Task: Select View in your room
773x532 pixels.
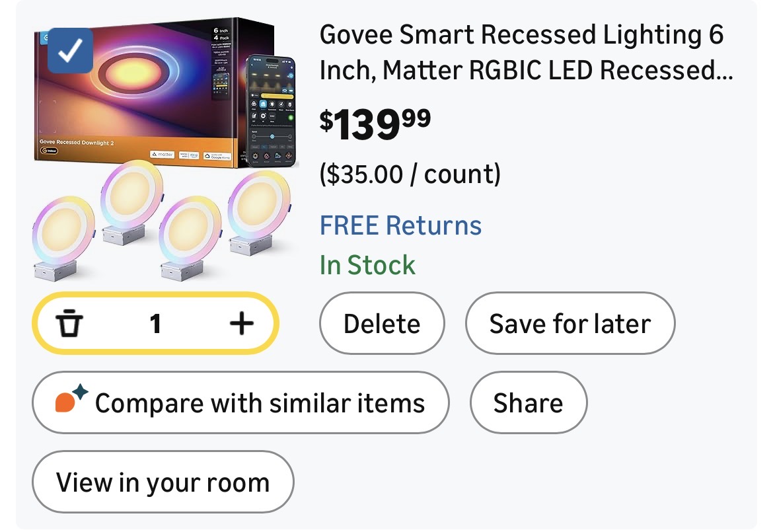Action: click(163, 482)
